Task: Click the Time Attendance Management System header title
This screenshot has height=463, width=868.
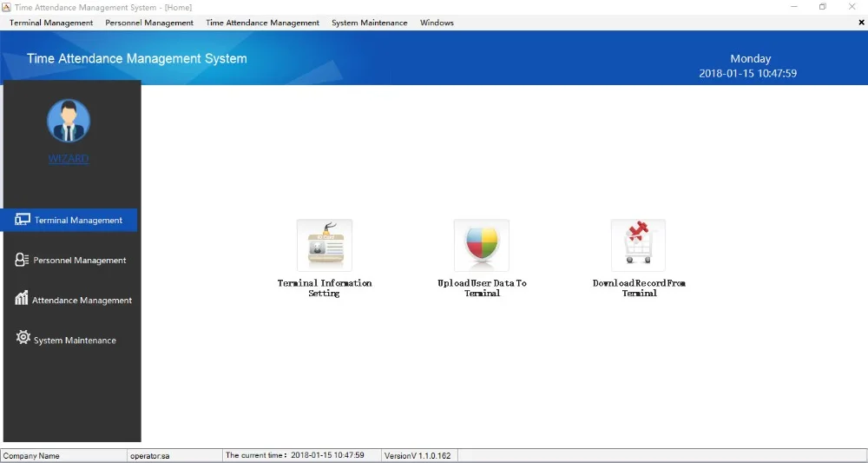Action: (137, 59)
